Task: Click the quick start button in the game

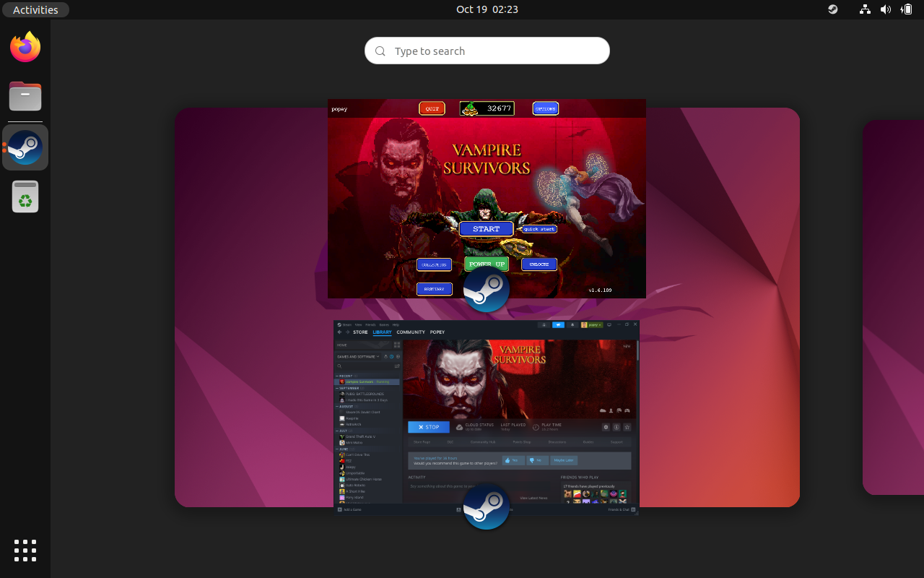Action: coord(539,229)
